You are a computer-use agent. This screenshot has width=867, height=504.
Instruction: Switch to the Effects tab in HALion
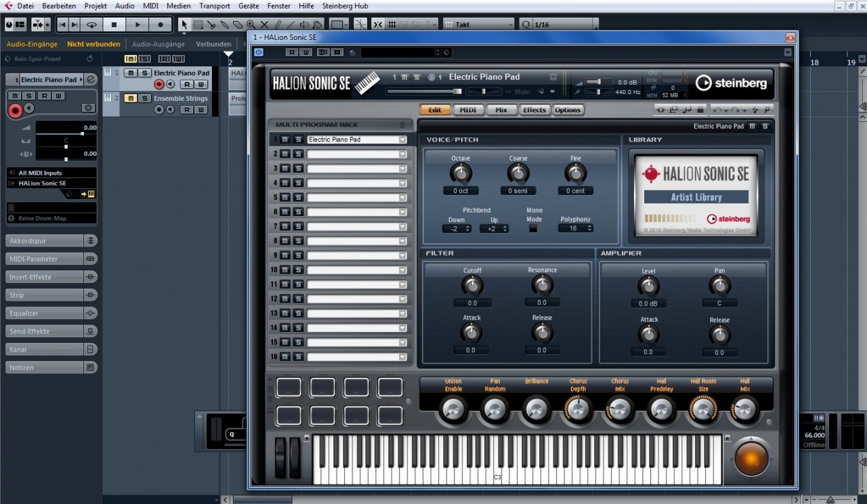click(x=534, y=110)
